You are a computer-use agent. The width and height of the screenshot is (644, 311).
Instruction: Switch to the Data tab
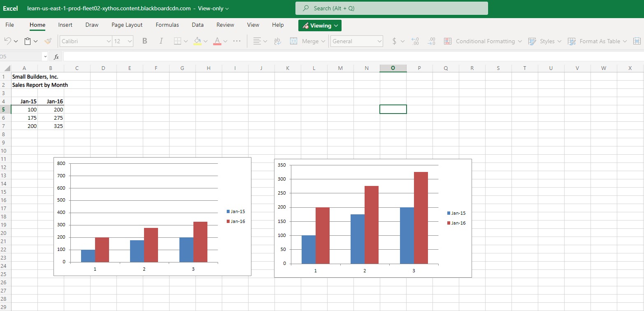pos(198,25)
